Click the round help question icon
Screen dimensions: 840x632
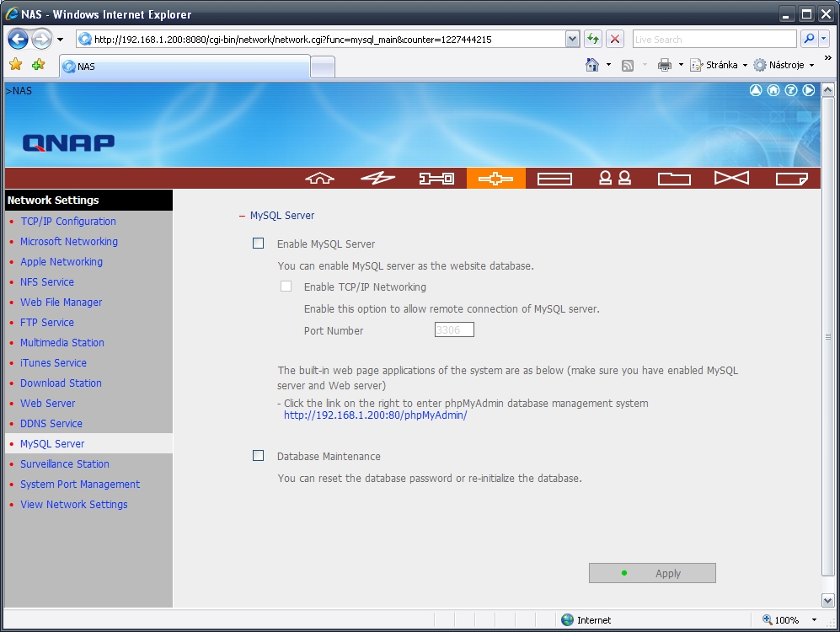(791, 90)
